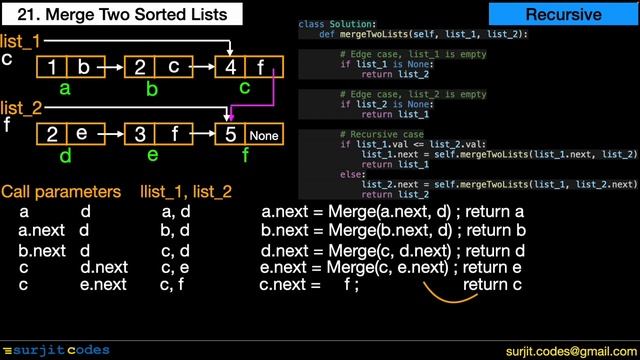Click the green "a" node label
Screen dimensions: 640x360
click(x=65, y=89)
